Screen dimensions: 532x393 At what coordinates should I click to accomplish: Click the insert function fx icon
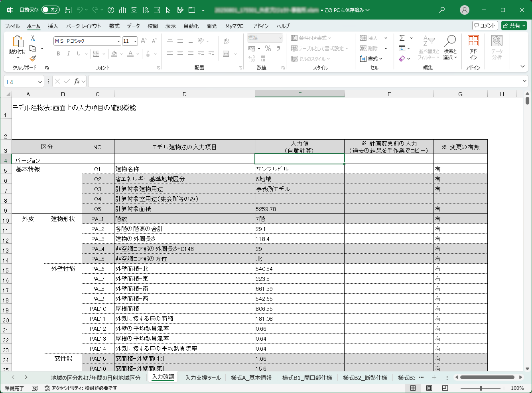coord(77,81)
